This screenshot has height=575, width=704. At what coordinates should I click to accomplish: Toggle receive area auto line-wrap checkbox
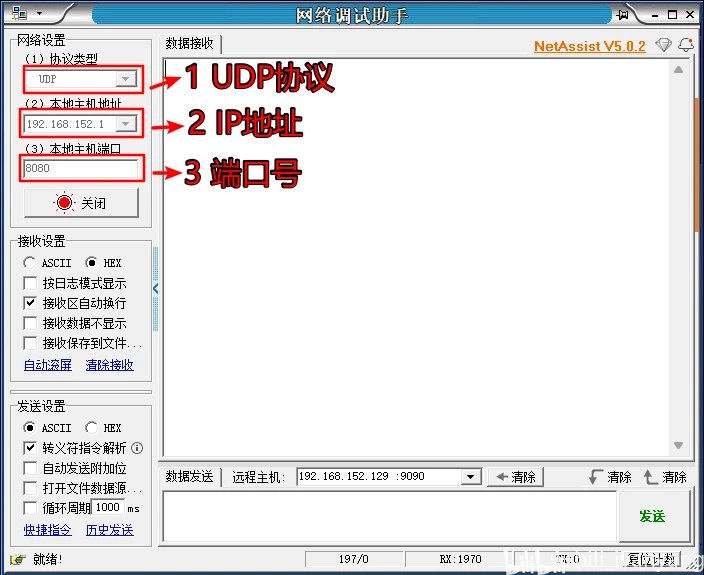[30, 303]
